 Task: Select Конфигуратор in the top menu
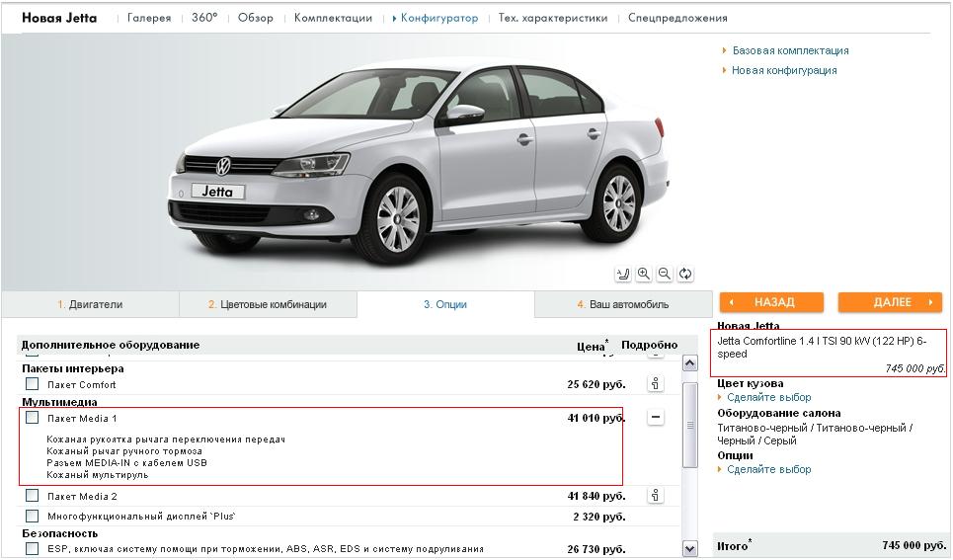coord(438,18)
